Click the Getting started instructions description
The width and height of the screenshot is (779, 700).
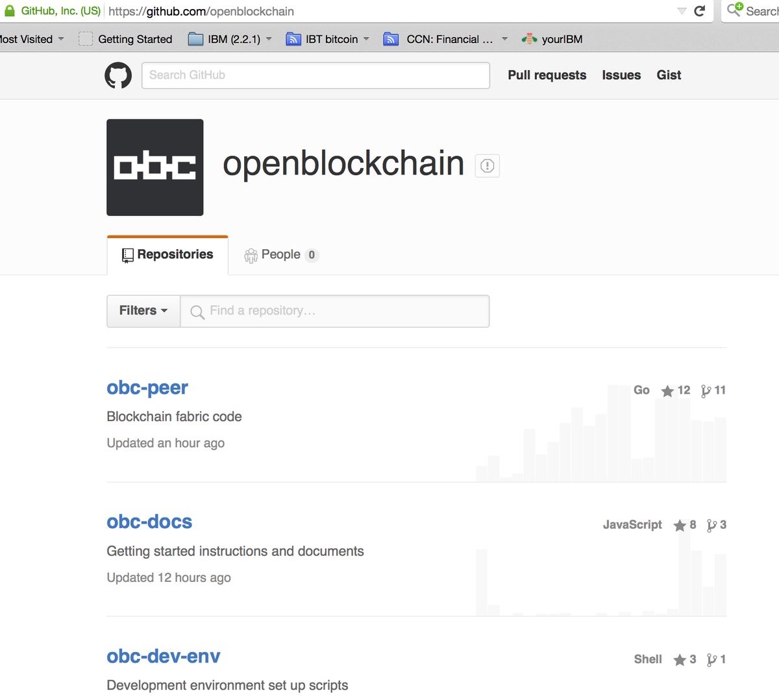[235, 551]
